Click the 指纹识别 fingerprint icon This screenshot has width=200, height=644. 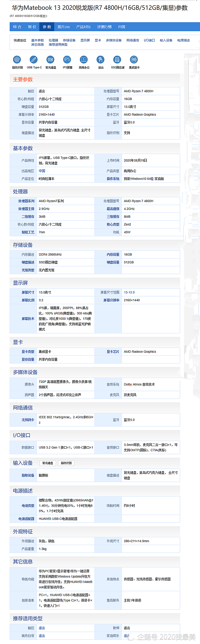(x=17, y=60)
